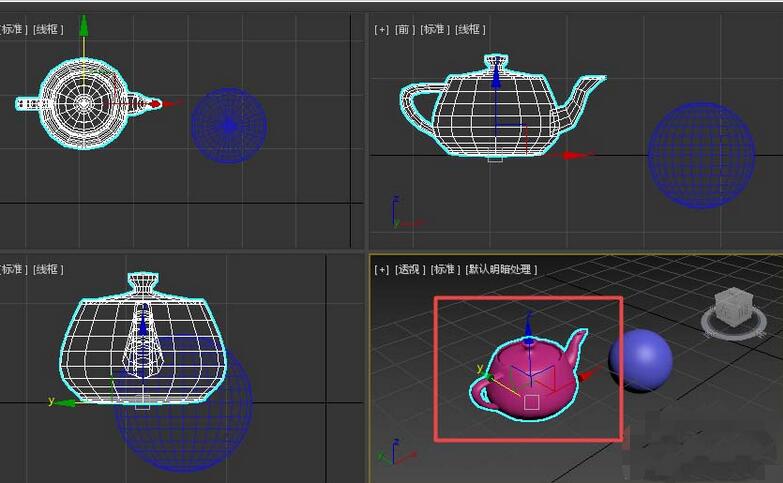This screenshot has height=483, width=783.
Task: Select the blue wireframe sphere in top viewport
Action: point(229,125)
